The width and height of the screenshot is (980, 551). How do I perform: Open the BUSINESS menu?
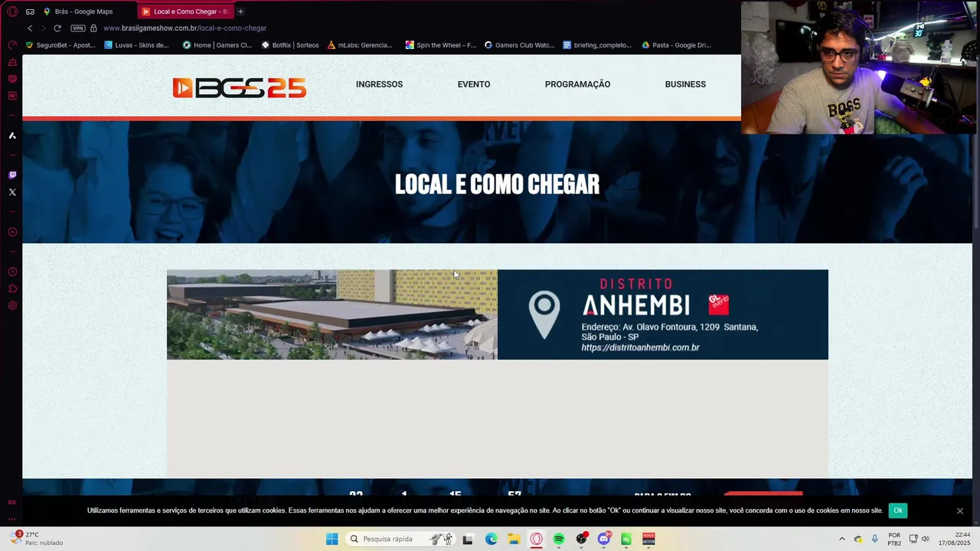685,84
